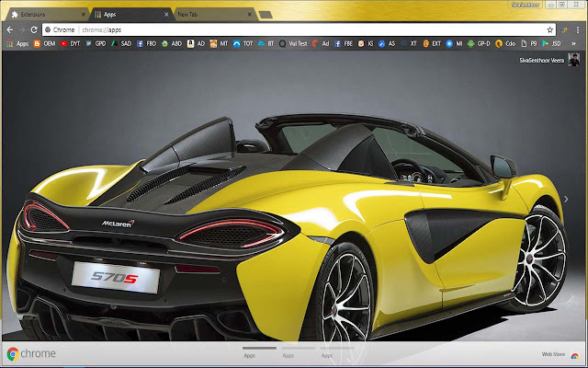
Task: Bookmark this page with the star icon
Action: [x=549, y=29]
